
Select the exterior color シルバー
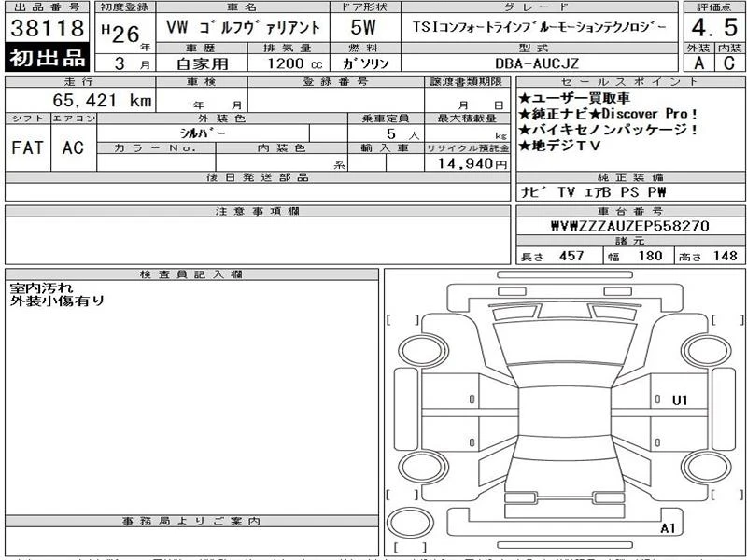coord(202,133)
